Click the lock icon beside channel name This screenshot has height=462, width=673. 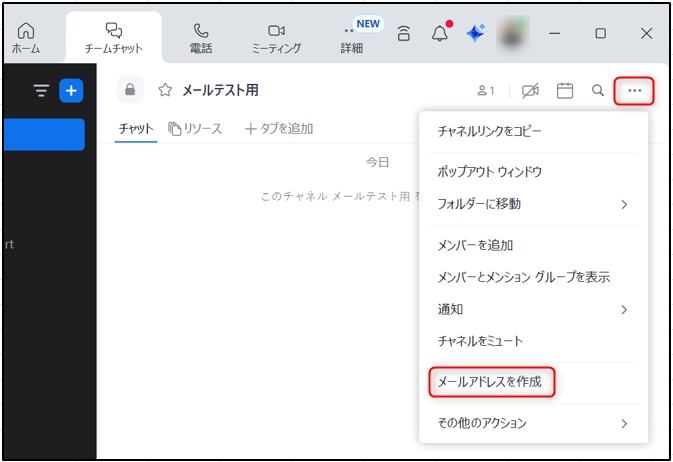(130, 90)
